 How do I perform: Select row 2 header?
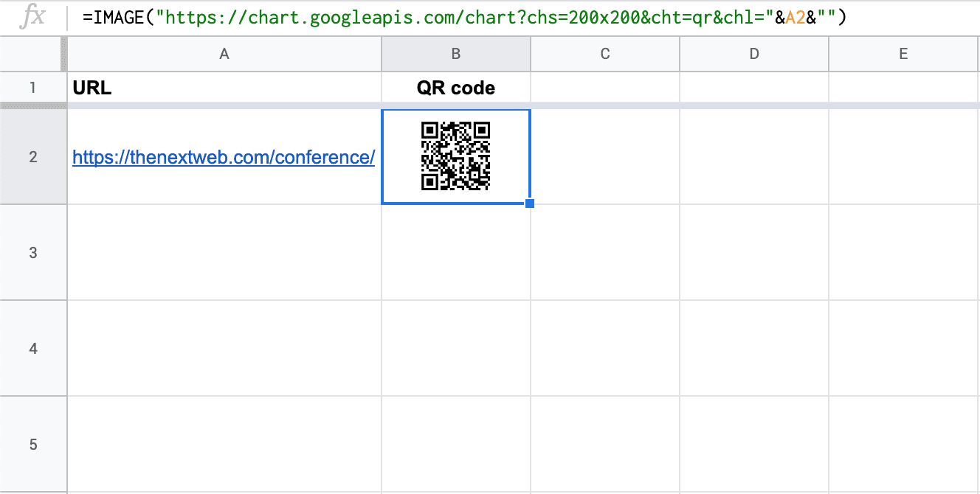point(33,157)
